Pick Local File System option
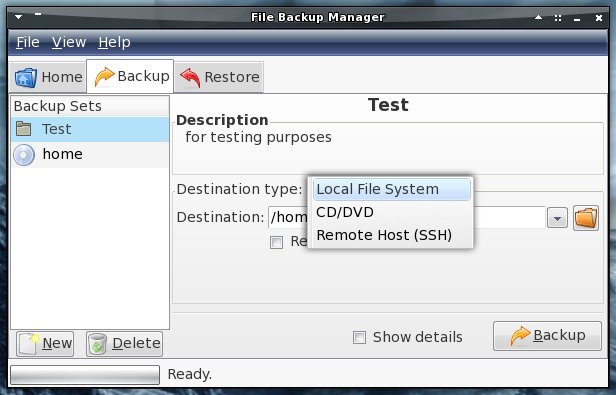616x395 pixels. [392, 189]
